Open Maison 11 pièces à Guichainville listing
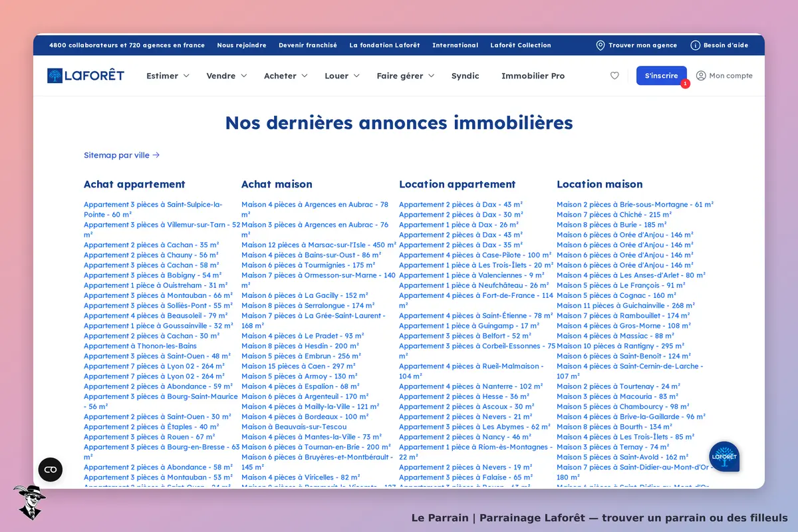The width and height of the screenshot is (798, 532). coord(626,306)
